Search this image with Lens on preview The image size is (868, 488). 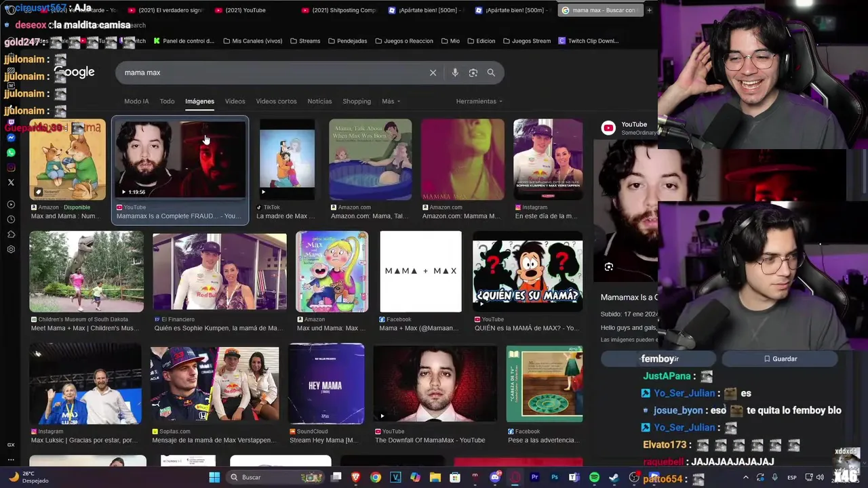click(x=609, y=267)
